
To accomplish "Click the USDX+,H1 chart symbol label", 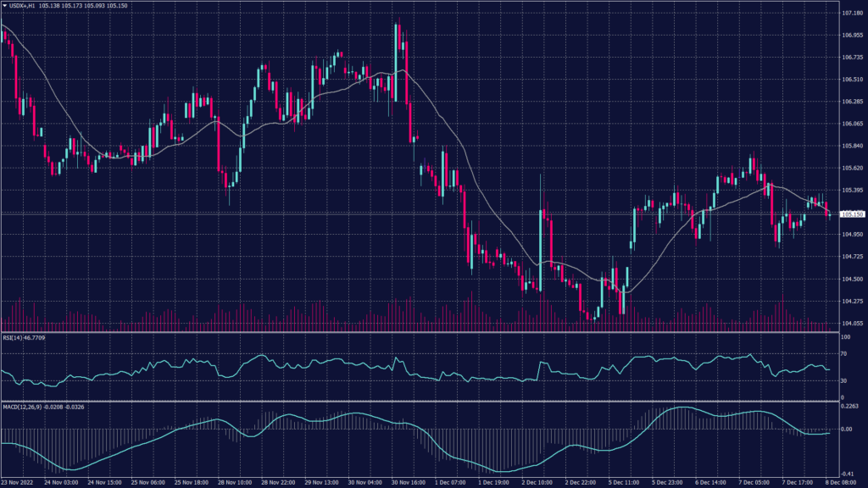I will [23, 6].
